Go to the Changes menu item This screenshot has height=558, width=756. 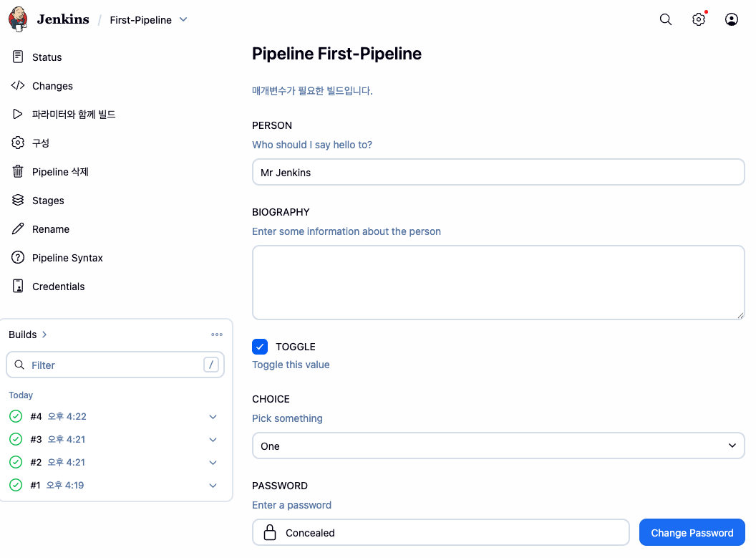[x=52, y=86]
